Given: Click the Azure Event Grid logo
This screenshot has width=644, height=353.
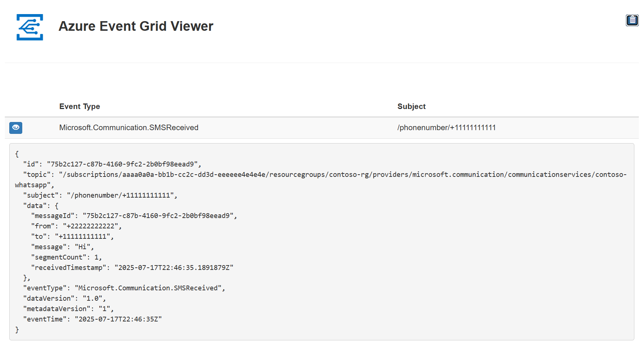Looking at the screenshot, I should (30, 27).
